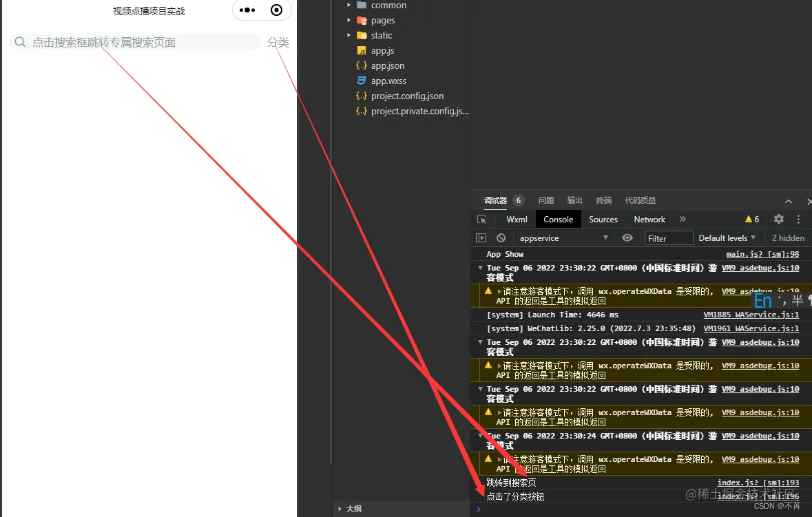Click the app.json braces icon

tap(362, 65)
